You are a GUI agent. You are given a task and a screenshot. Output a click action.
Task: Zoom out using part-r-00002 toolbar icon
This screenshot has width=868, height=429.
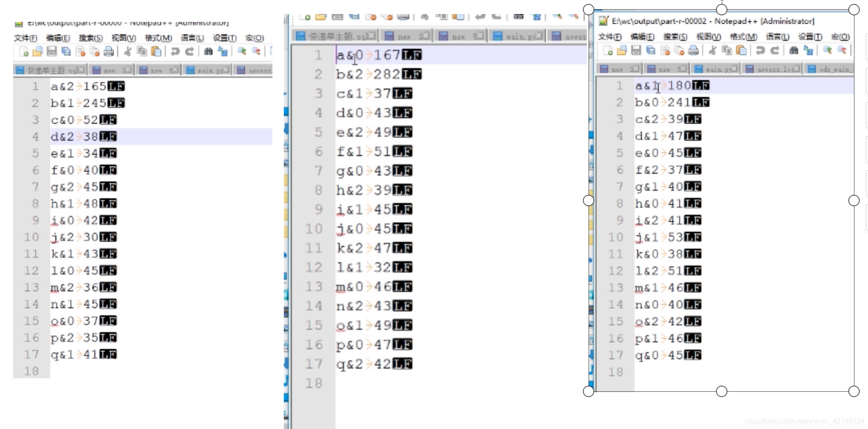click(x=842, y=51)
